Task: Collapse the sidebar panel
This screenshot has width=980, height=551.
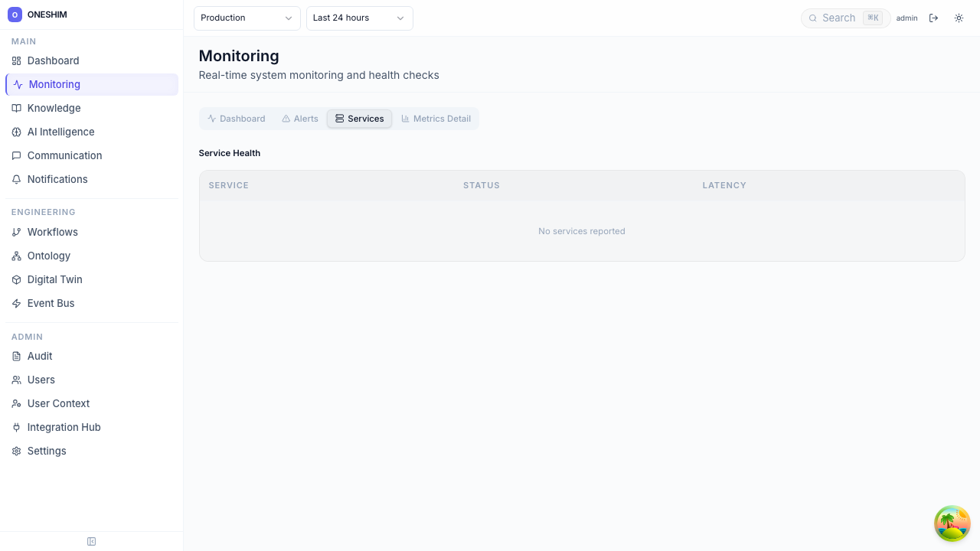Action: (x=91, y=541)
